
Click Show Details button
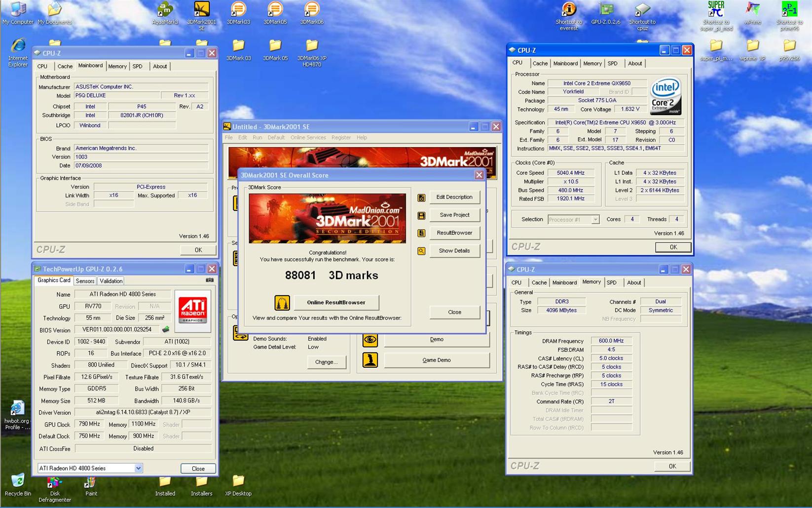454,251
